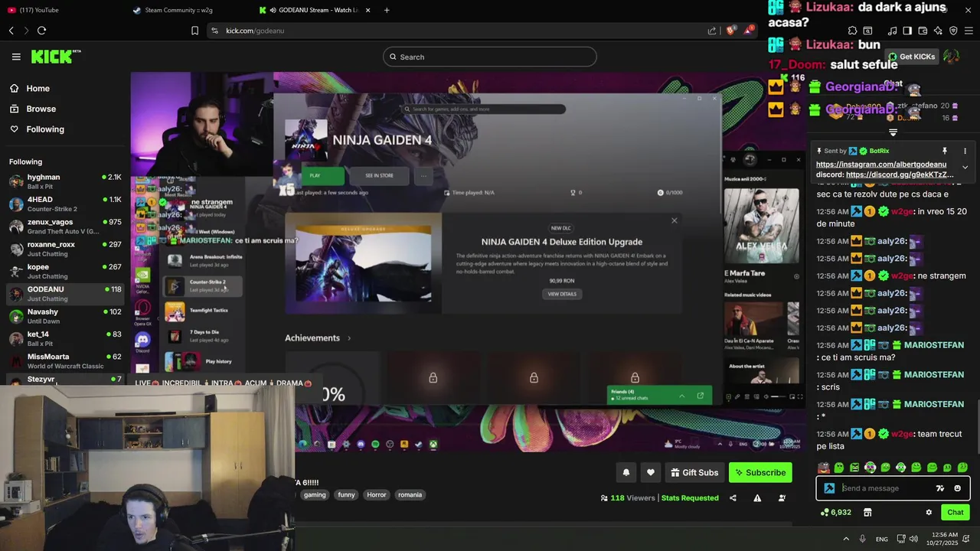This screenshot has height=551, width=980.
Task: Open hyghman channel in Following list
Action: point(65,181)
